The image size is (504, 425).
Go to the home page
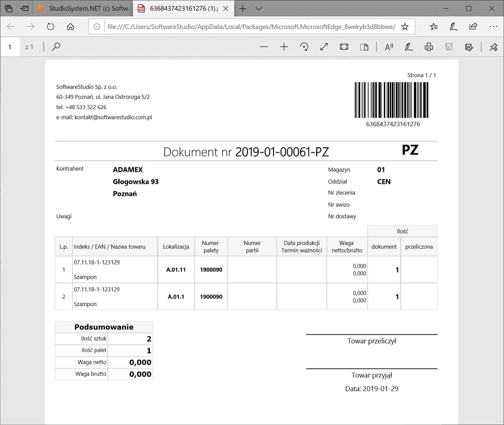(70, 27)
